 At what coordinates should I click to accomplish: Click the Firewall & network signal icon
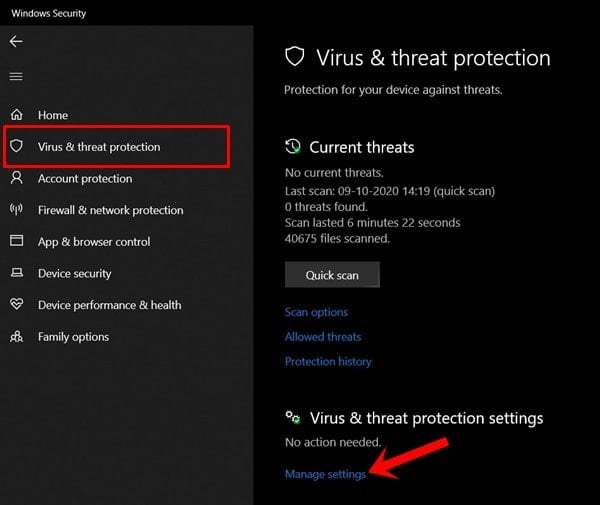pos(17,210)
